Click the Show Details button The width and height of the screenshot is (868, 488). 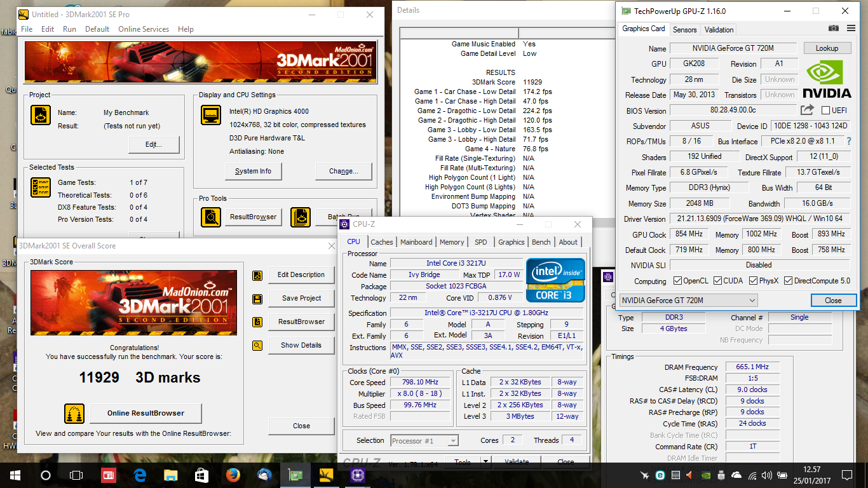coord(301,345)
